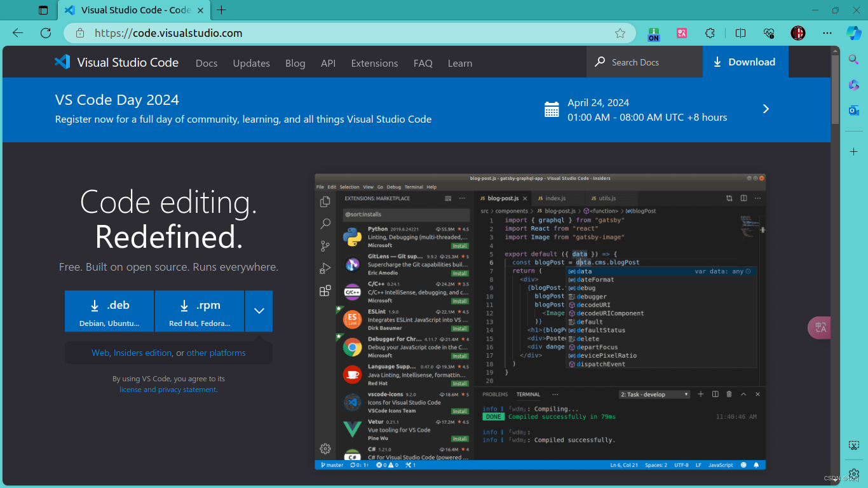The image size is (868, 488).
Task: Open the Learn navigation item
Action: point(459,63)
